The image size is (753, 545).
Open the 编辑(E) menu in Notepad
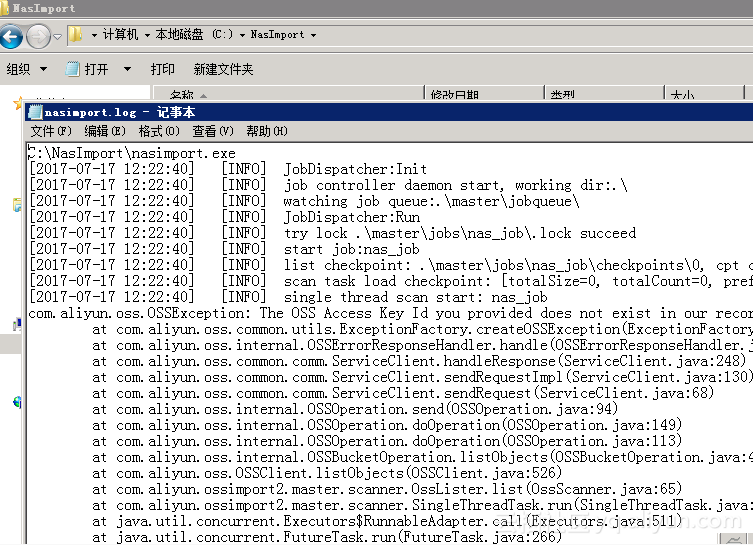105,131
